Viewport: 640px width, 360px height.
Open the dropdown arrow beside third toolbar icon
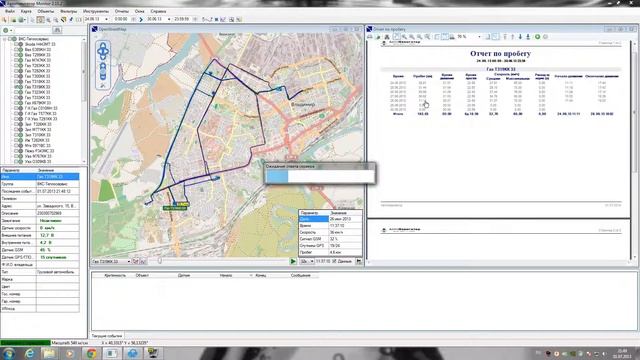[25, 19]
